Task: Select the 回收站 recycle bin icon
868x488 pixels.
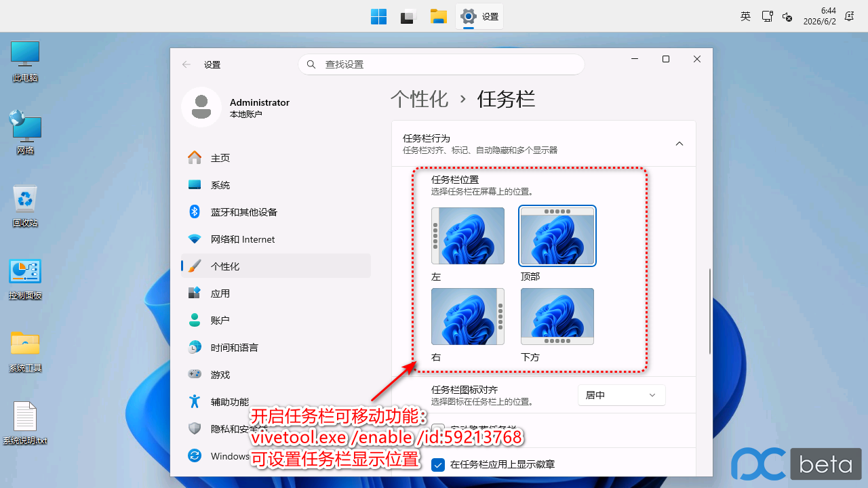Action: coord(25,206)
